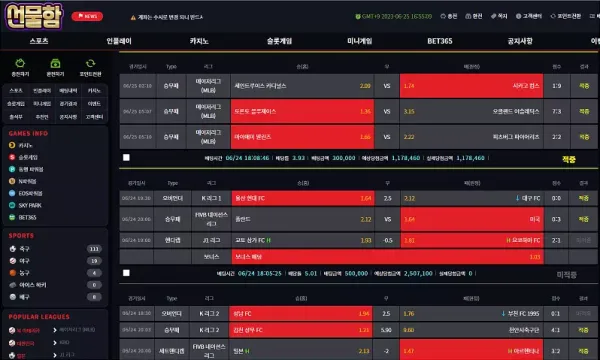Click the expected payout 1,178,460
Image resolution: width=600 pixels, height=360 pixels.
coord(406,158)
